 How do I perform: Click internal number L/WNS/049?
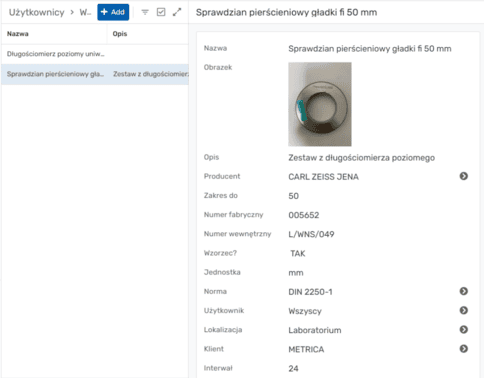(311, 234)
